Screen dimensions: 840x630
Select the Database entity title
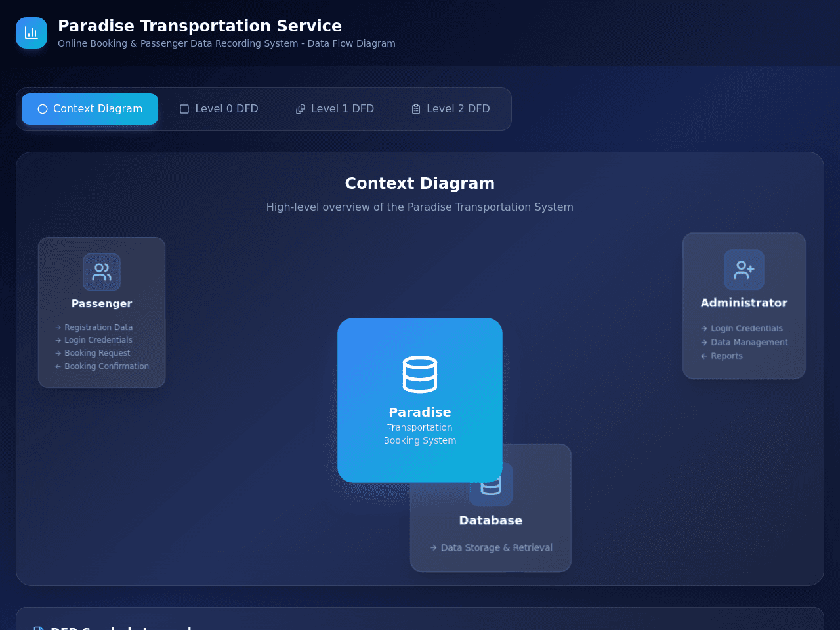click(x=491, y=520)
